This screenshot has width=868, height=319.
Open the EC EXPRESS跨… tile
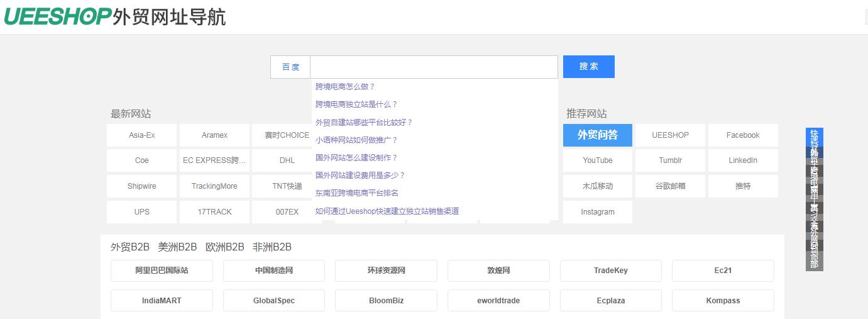click(214, 160)
